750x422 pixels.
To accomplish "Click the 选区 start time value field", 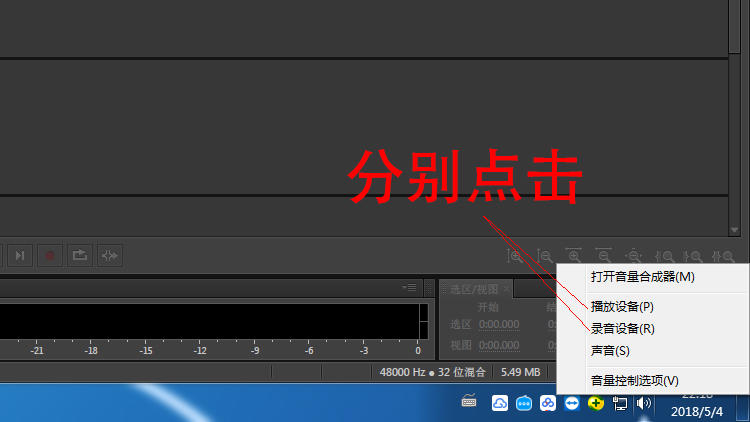I will [x=499, y=324].
